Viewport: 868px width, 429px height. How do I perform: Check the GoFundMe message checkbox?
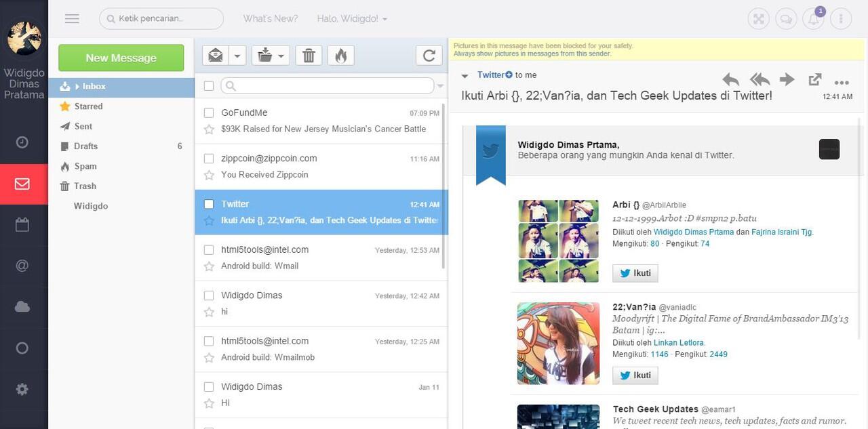coord(209,113)
